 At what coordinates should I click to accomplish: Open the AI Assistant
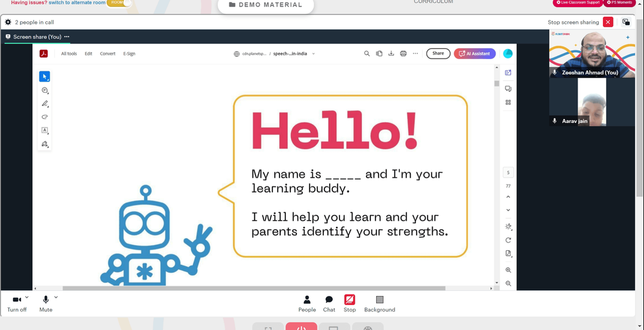click(475, 53)
